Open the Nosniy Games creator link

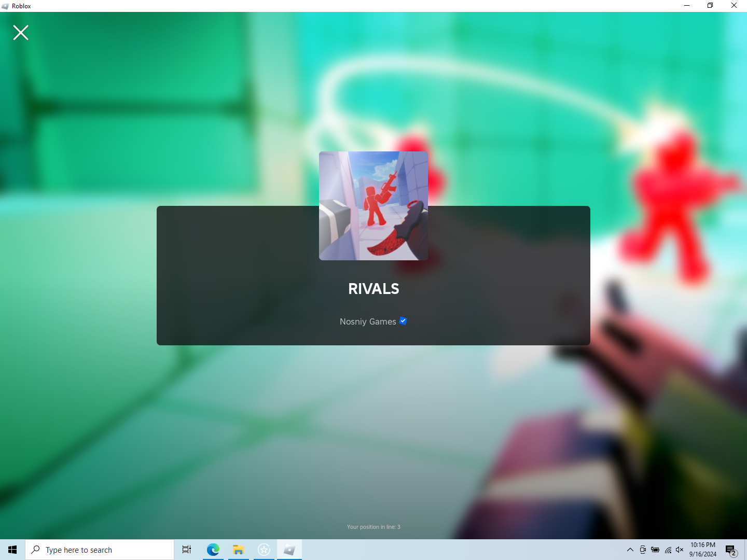[x=368, y=321]
